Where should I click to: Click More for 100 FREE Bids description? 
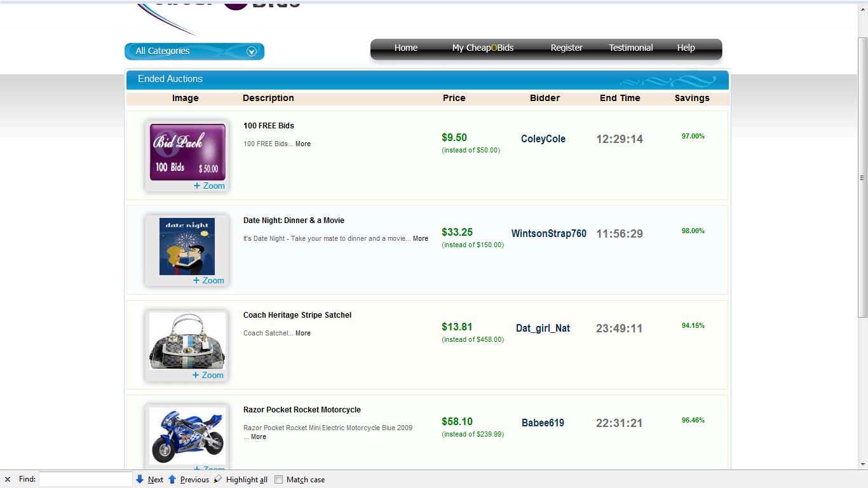coord(303,144)
